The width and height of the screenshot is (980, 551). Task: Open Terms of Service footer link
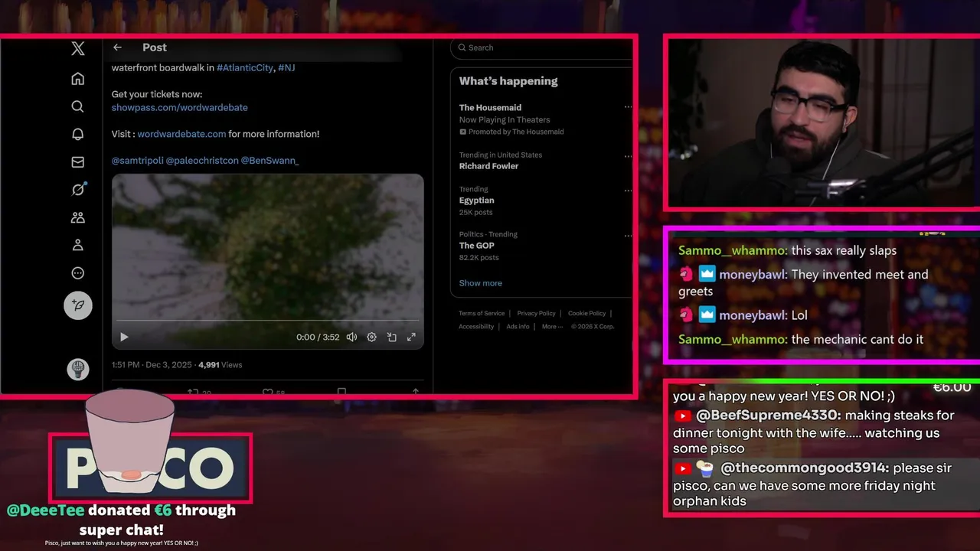tap(482, 313)
